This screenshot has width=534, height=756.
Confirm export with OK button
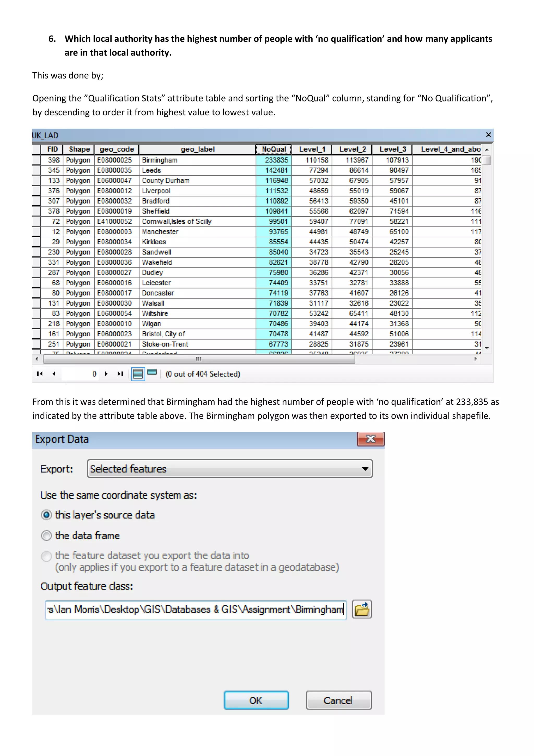(256, 700)
